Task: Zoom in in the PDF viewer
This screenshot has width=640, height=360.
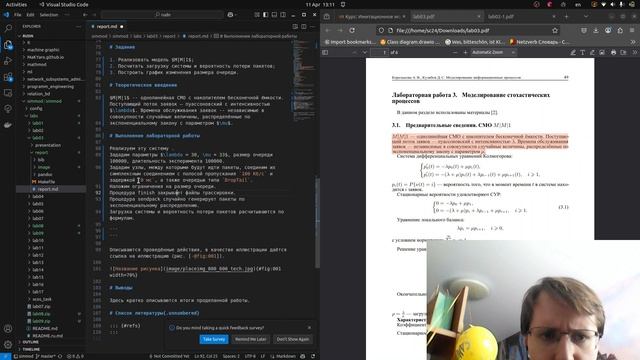Action: (465, 53)
